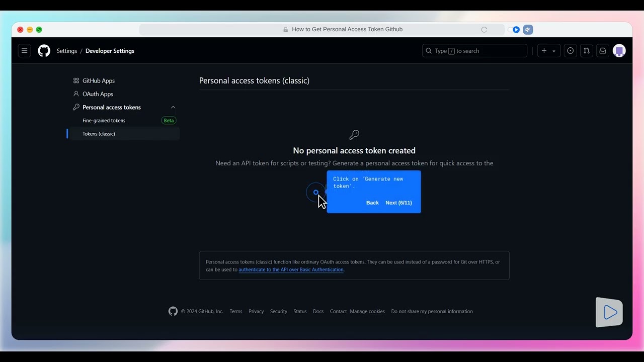This screenshot has height=362, width=644.
Task: Open the plus Create new dropdown
Action: (x=548, y=51)
